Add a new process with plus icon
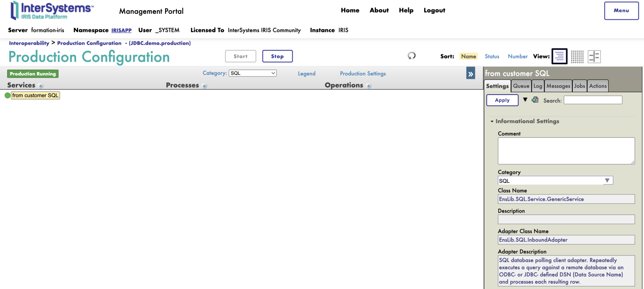This screenshot has height=289, width=644. [x=205, y=86]
